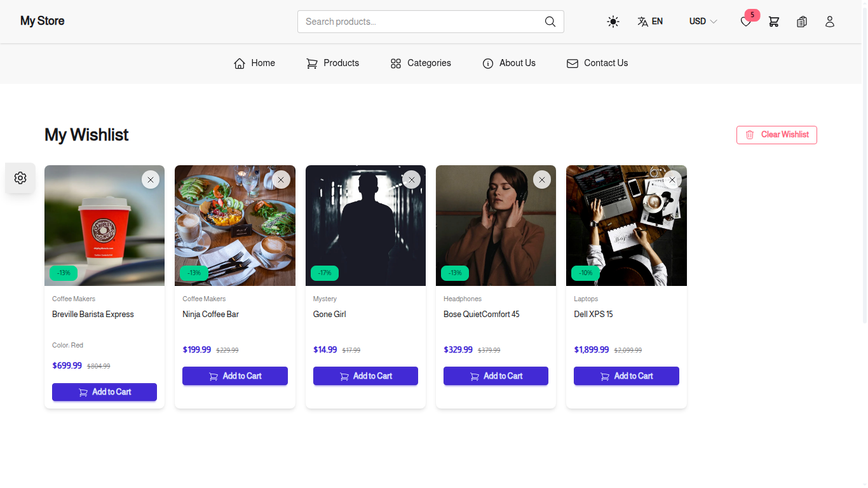This screenshot has height=488, width=868.
Task: Remove Bose QuietComfort 45 from wishlist
Action: coord(541,179)
